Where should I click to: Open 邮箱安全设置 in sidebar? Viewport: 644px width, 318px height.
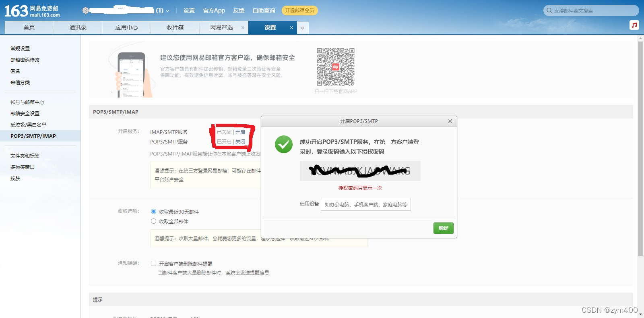click(25, 113)
